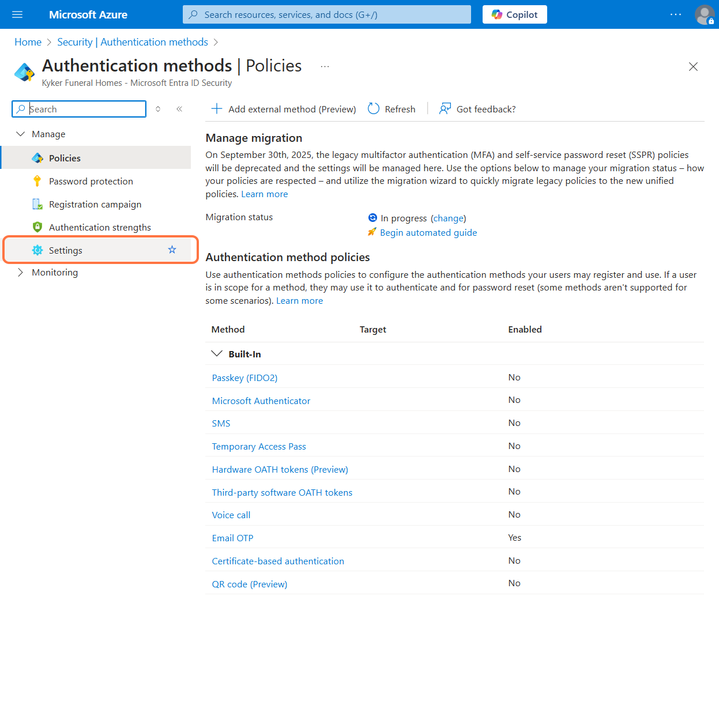Viewport: 719px width, 728px height.
Task: Switch to the Policies menu item
Action: click(64, 157)
